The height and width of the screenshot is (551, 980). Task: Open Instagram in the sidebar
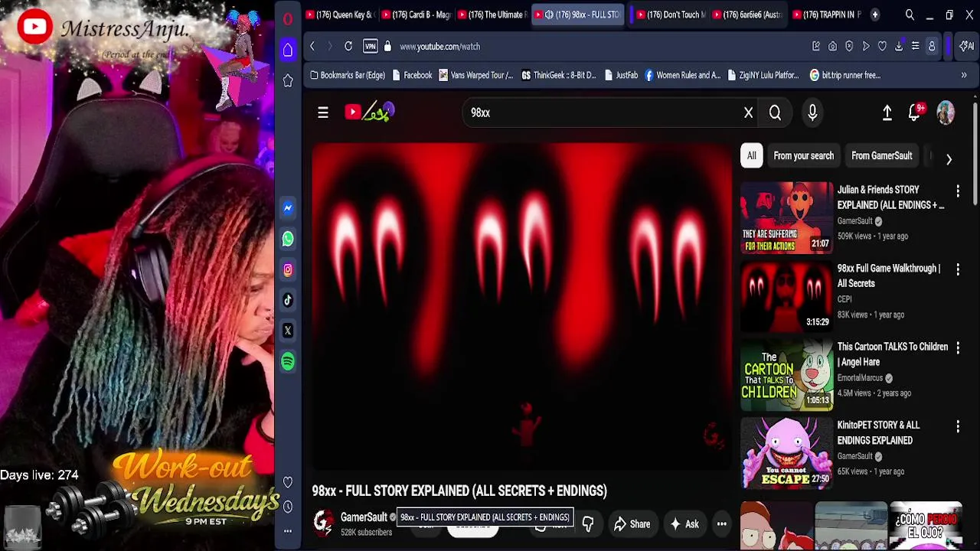[x=288, y=269]
